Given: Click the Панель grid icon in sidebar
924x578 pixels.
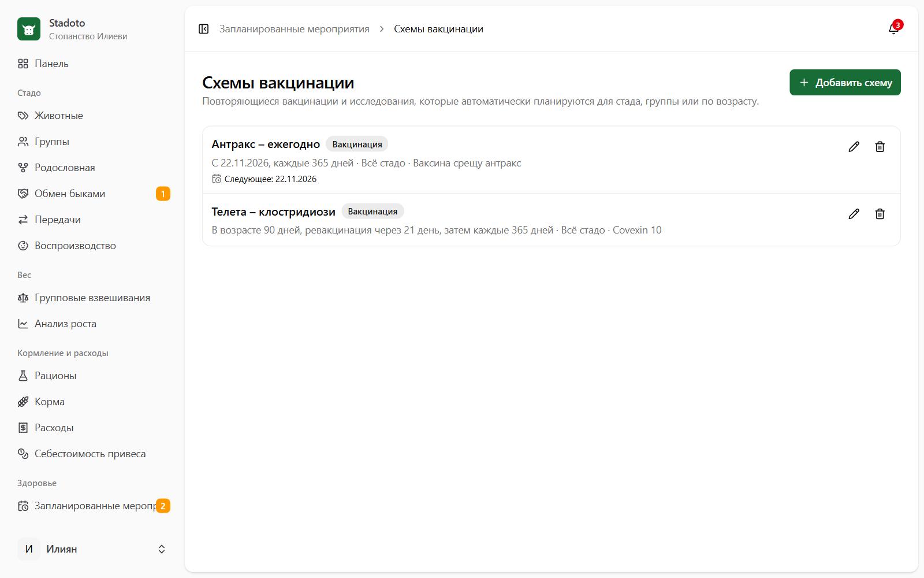Looking at the screenshot, I should pyautogui.click(x=23, y=64).
